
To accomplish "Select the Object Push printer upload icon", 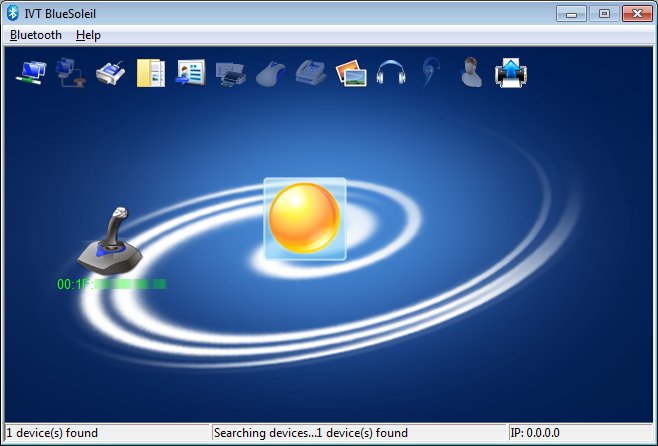I will pos(511,73).
